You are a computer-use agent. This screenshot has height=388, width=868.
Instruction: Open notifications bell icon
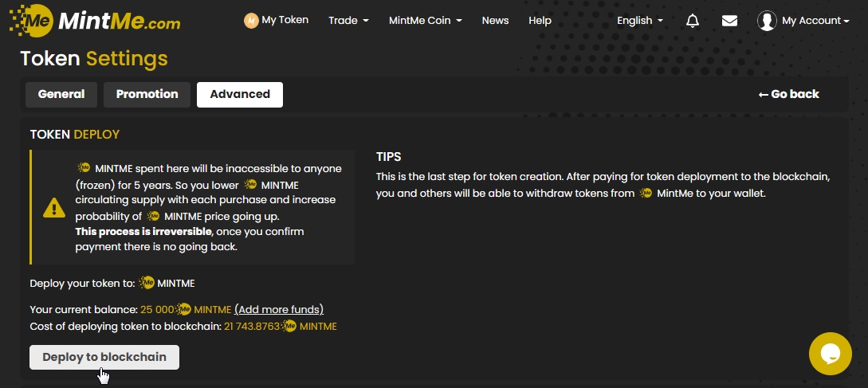pos(692,21)
